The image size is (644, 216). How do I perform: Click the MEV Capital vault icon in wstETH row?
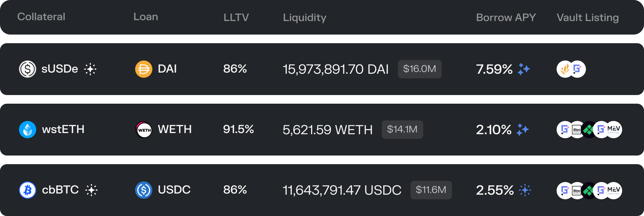(x=614, y=130)
